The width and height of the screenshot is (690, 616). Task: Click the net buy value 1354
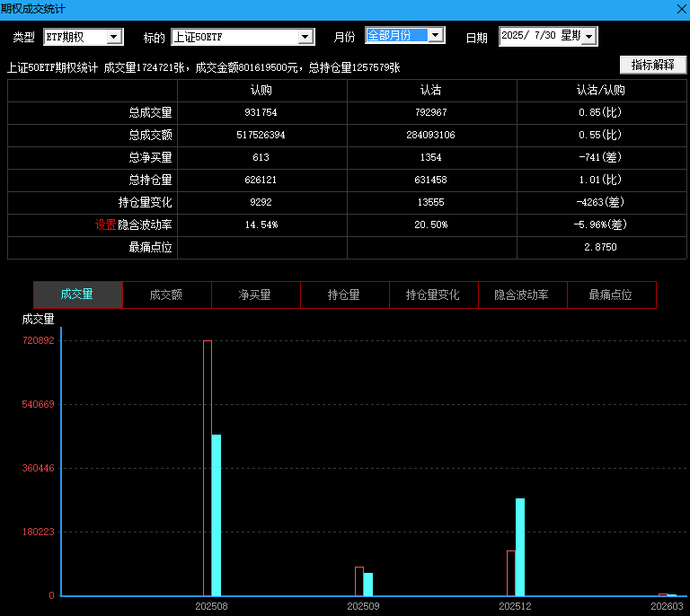pyautogui.click(x=431, y=157)
